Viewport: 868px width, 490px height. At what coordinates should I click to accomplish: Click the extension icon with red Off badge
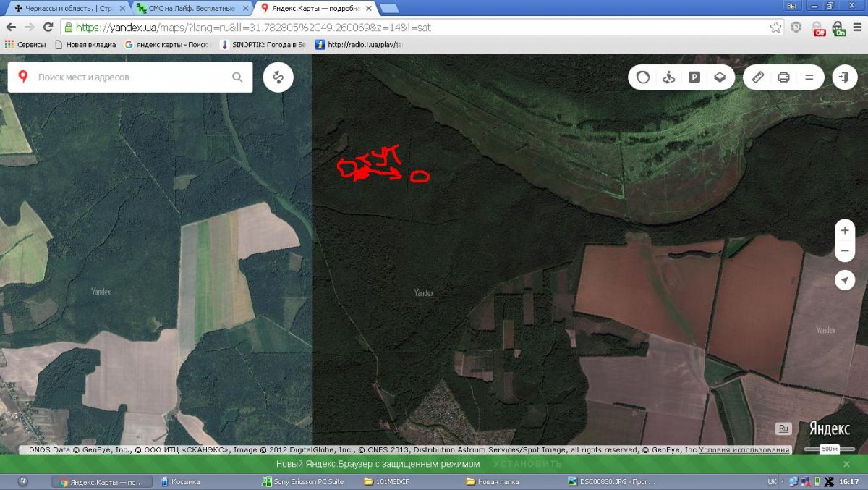pyautogui.click(x=819, y=28)
